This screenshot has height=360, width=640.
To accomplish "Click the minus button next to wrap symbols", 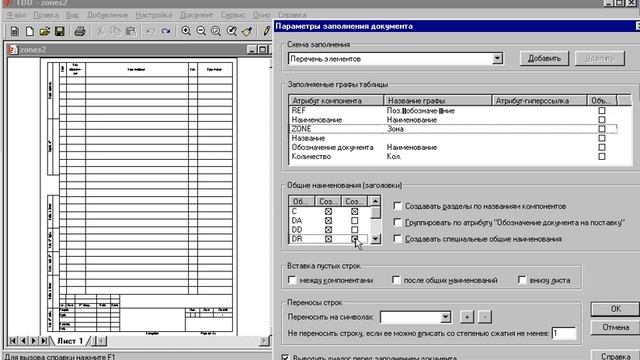I will click(x=484, y=317).
